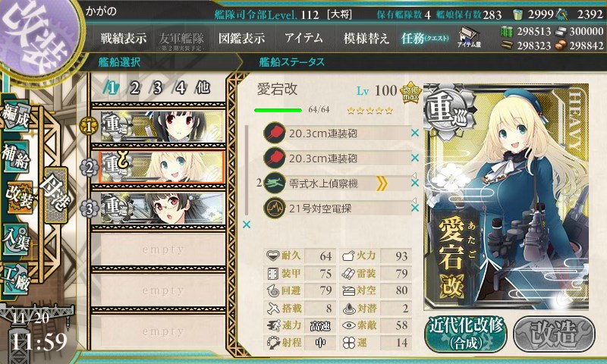Select fleet tab 2
607x364 pixels.
[x=135, y=88]
